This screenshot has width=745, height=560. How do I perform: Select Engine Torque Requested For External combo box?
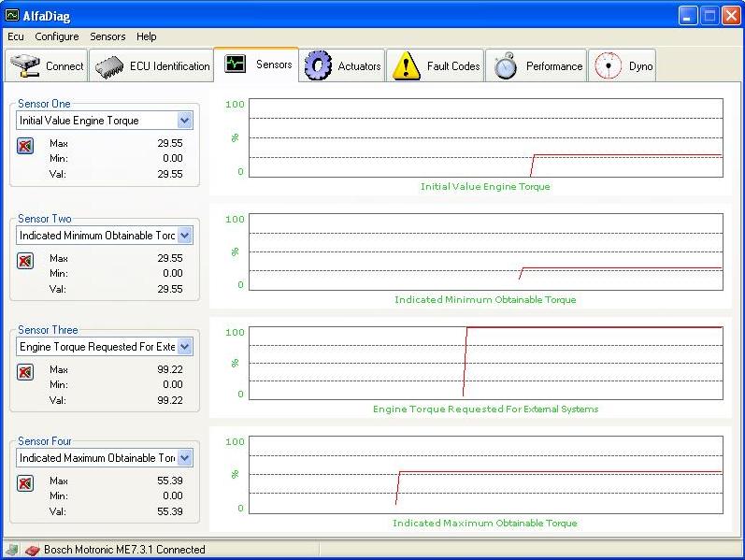(x=105, y=347)
